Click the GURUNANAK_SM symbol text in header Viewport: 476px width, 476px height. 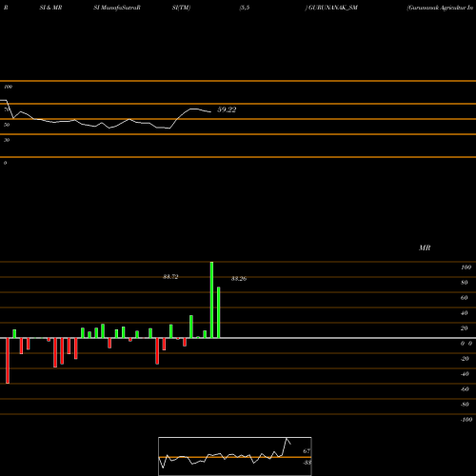[333, 8]
